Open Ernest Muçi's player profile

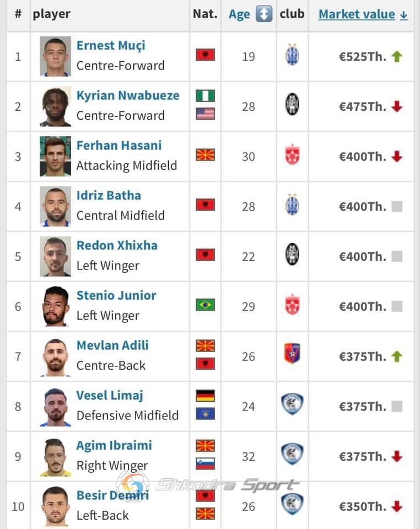pos(111,45)
